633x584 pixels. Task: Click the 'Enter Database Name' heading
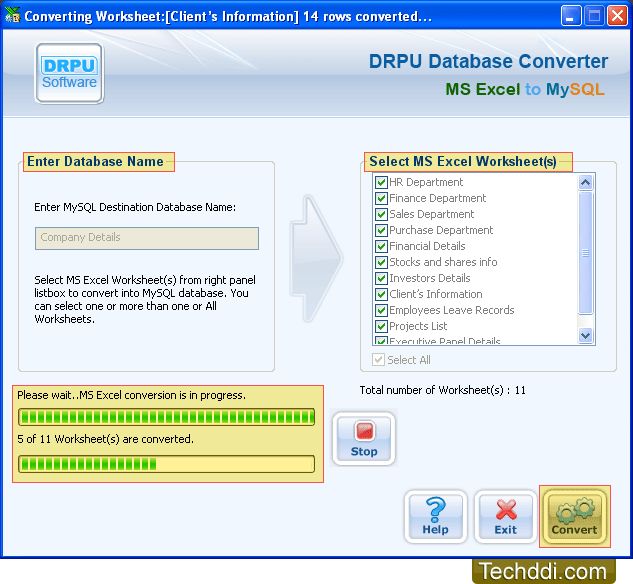(x=95, y=161)
